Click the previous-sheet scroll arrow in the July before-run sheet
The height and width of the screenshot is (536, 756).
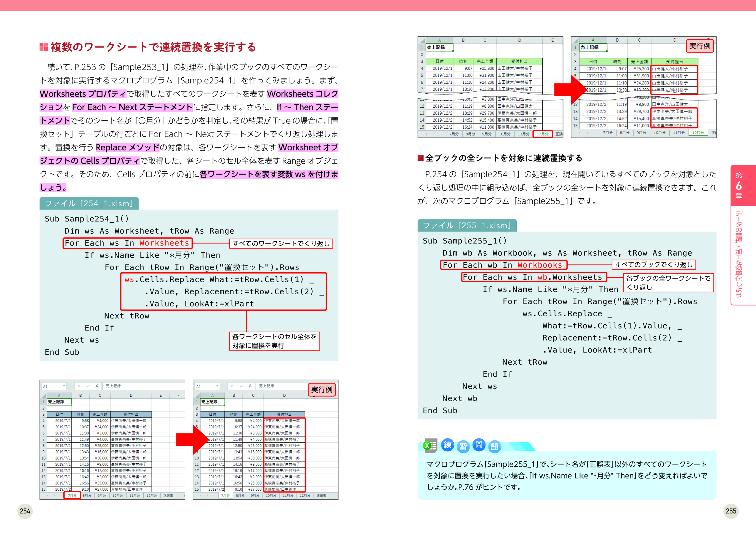(x=47, y=495)
